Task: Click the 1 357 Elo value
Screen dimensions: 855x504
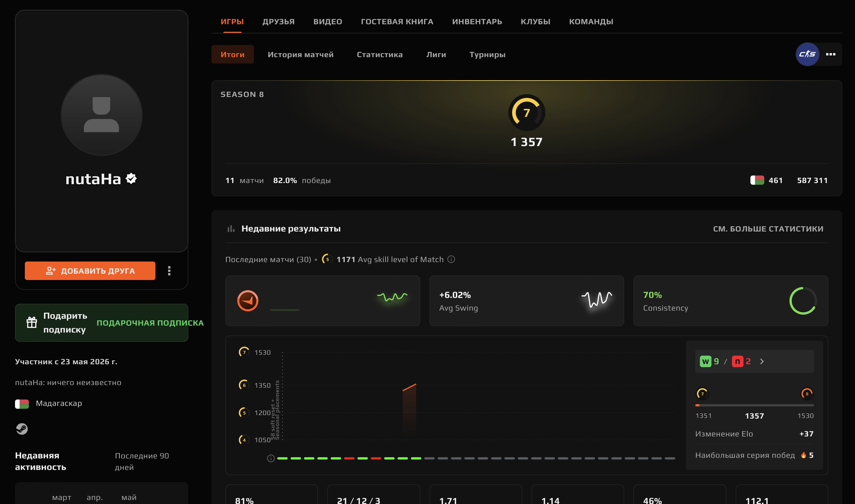Action: (x=526, y=142)
